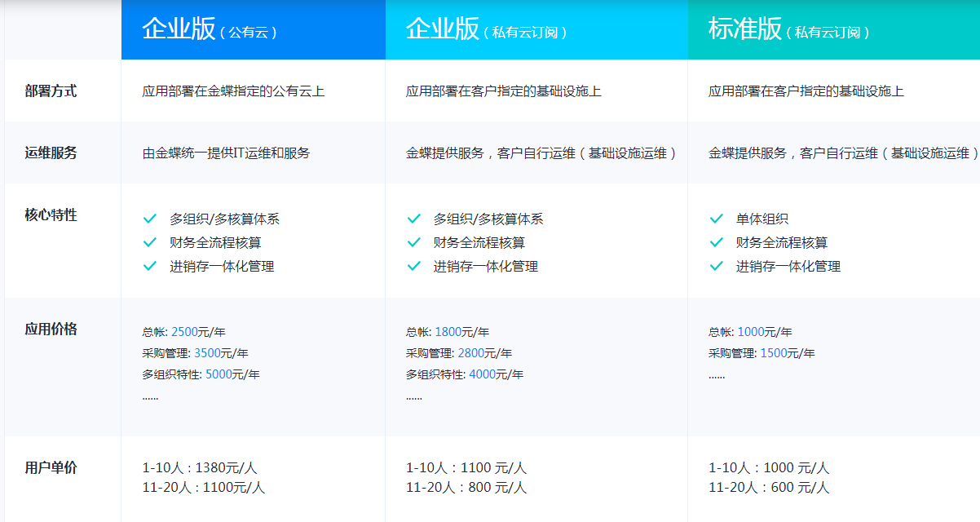
Task: Click the 用户单价 row label
Action: click(x=51, y=468)
